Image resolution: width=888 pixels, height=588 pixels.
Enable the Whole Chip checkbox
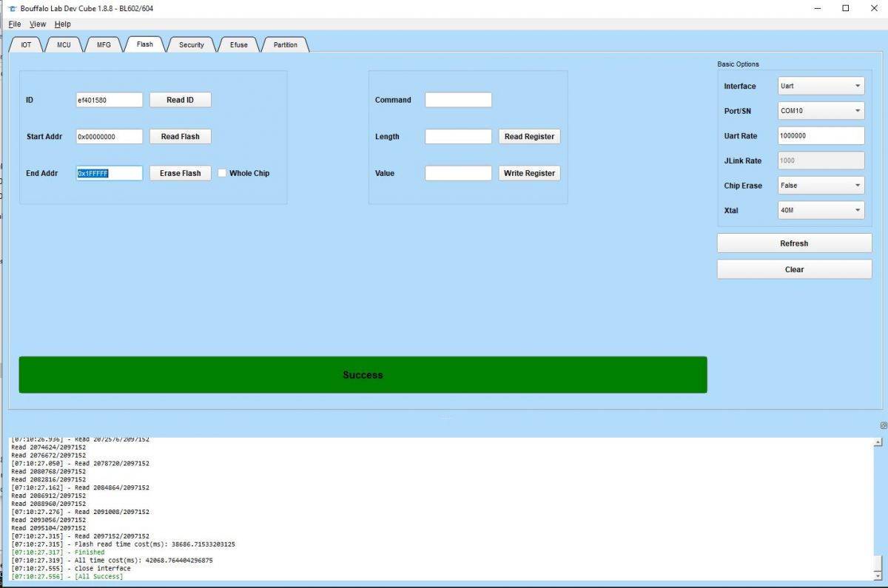pos(223,173)
